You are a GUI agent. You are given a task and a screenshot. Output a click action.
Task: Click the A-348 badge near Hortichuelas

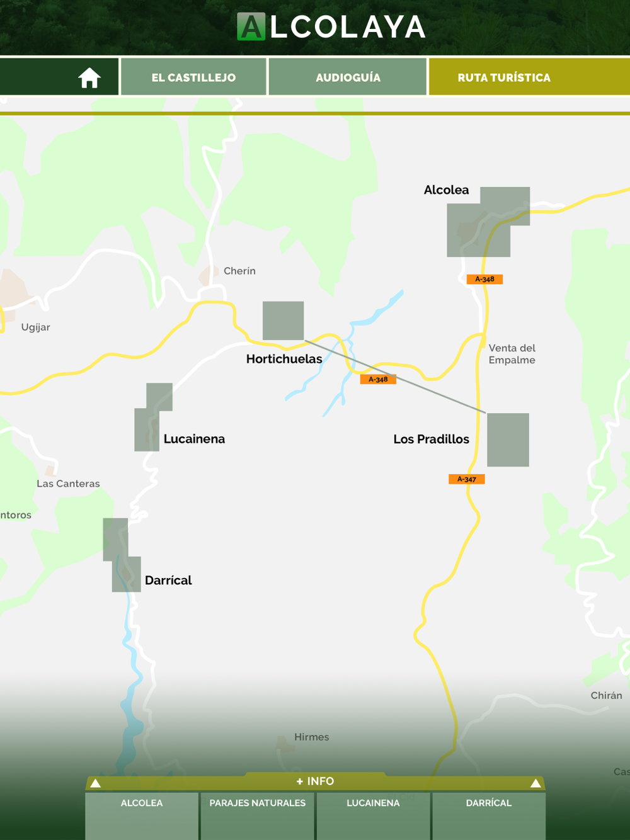click(378, 379)
